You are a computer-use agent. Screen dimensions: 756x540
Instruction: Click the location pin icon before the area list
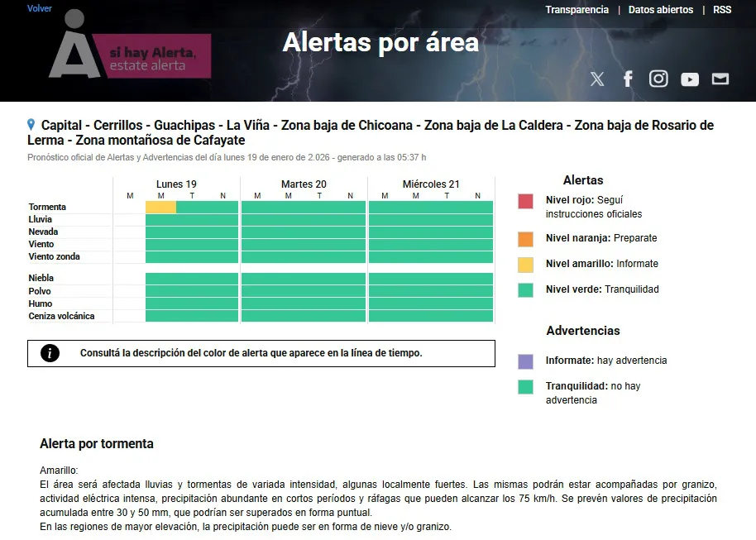coord(31,125)
